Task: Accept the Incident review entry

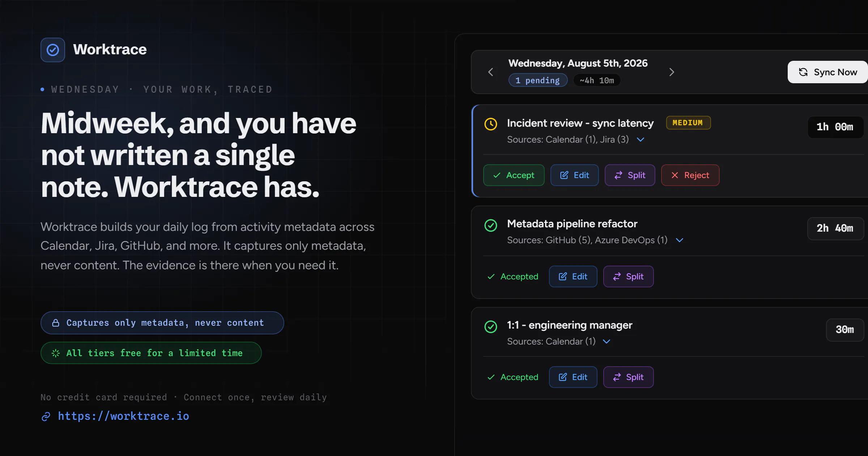Action: 514,175
